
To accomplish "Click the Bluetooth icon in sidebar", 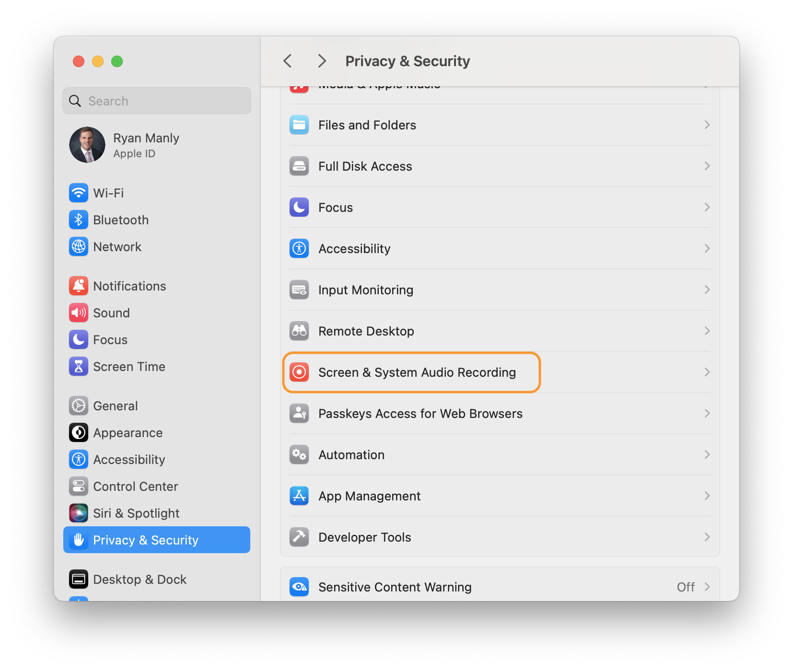I will (x=79, y=220).
